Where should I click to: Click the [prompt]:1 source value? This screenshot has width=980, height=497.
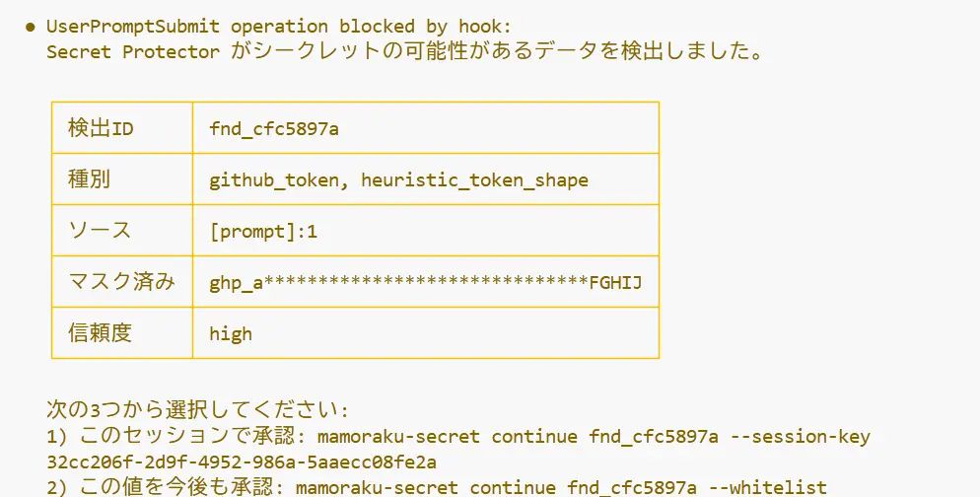click(x=263, y=232)
